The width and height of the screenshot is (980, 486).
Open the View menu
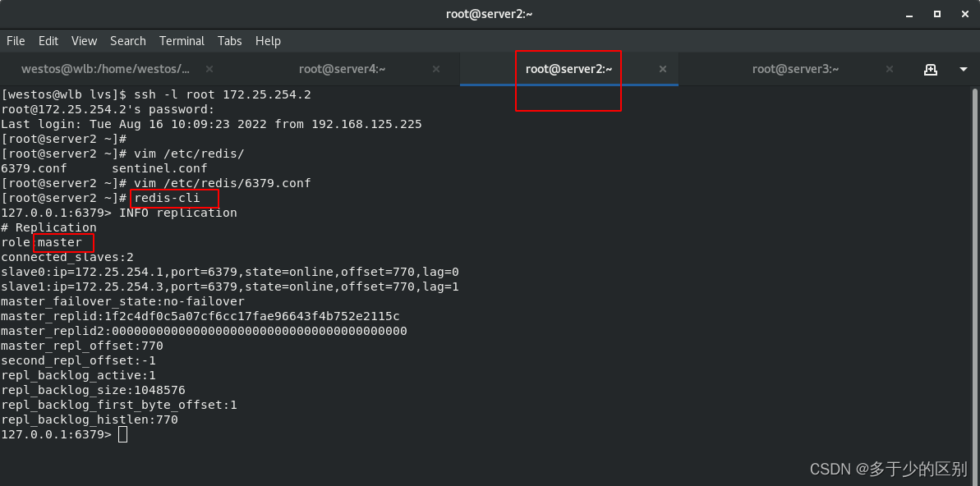84,40
